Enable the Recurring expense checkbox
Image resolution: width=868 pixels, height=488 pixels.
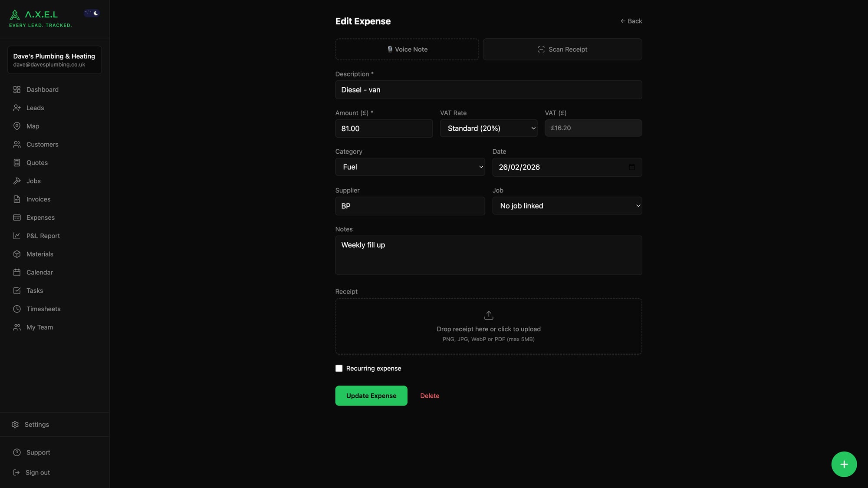[339, 368]
